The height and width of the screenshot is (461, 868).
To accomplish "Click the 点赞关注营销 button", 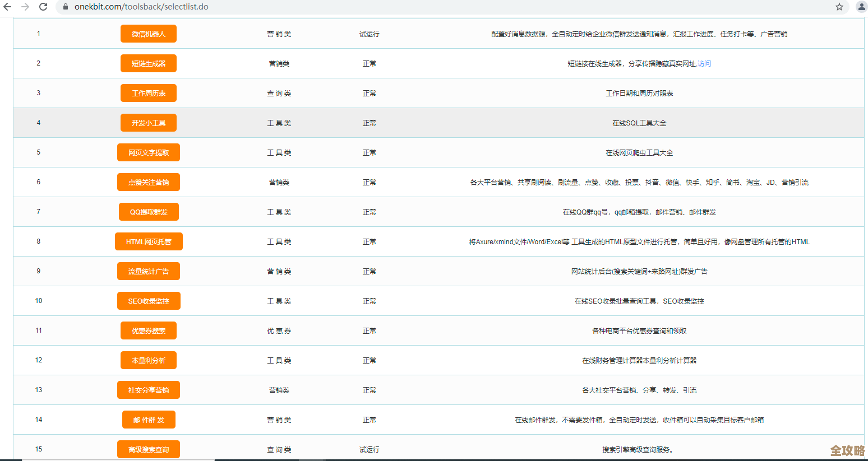I will point(148,181).
